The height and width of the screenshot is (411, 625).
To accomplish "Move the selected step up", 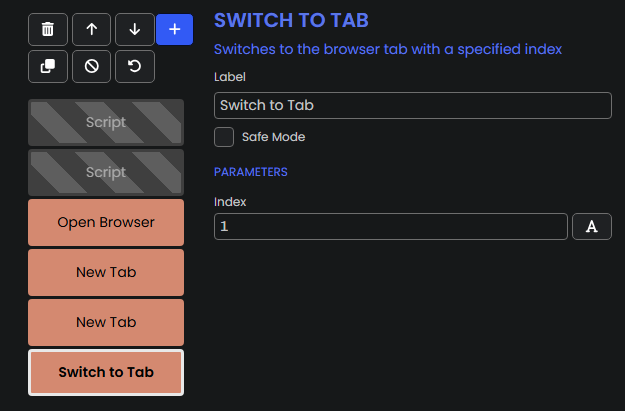I will [x=91, y=29].
